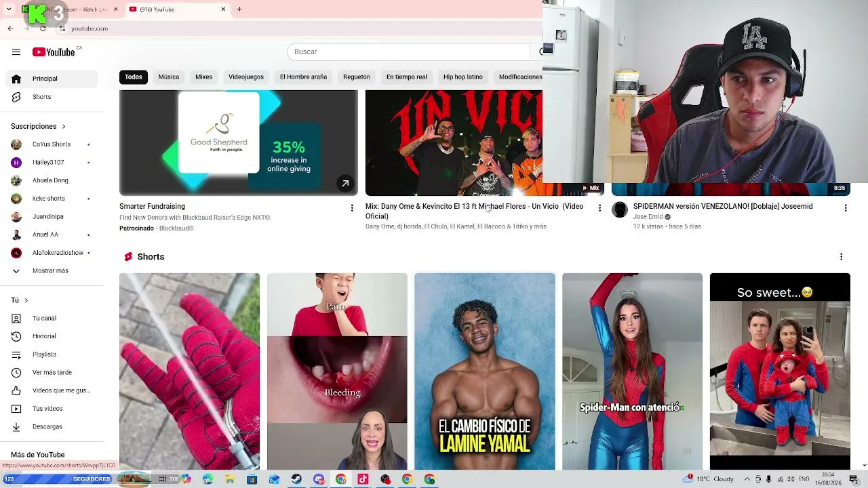
Task: Open a new browser tab
Action: (x=239, y=9)
